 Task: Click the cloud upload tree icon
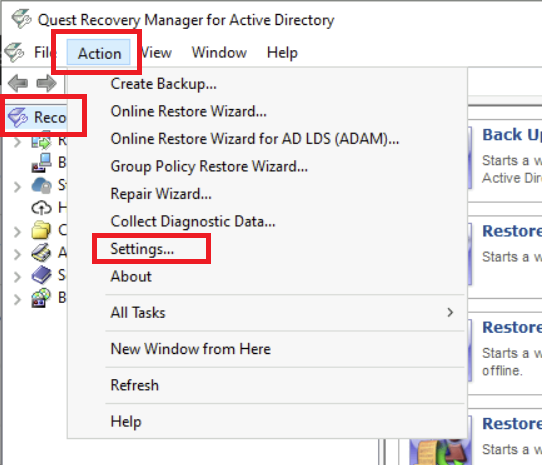coord(41,208)
